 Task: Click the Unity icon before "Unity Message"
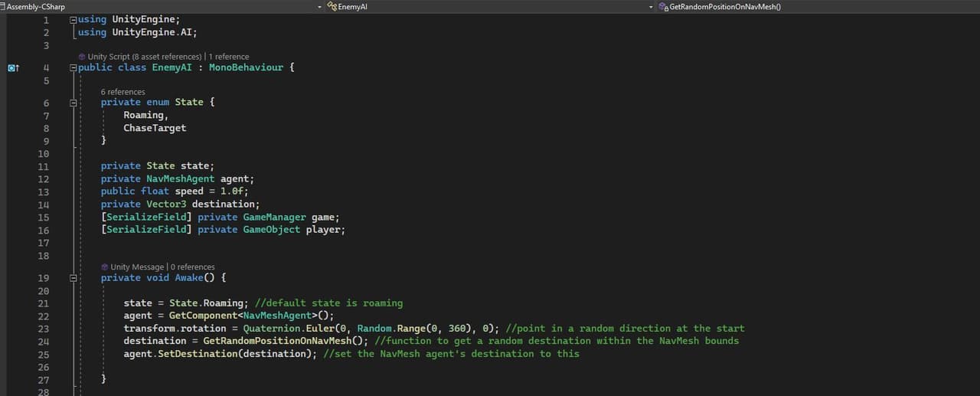pyautogui.click(x=105, y=267)
